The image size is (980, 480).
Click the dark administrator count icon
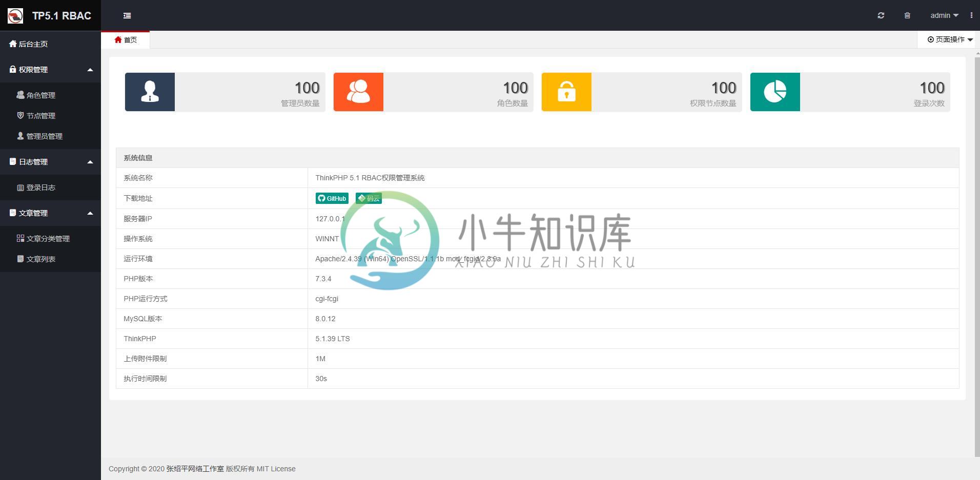pyautogui.click(x=150, y=92)
